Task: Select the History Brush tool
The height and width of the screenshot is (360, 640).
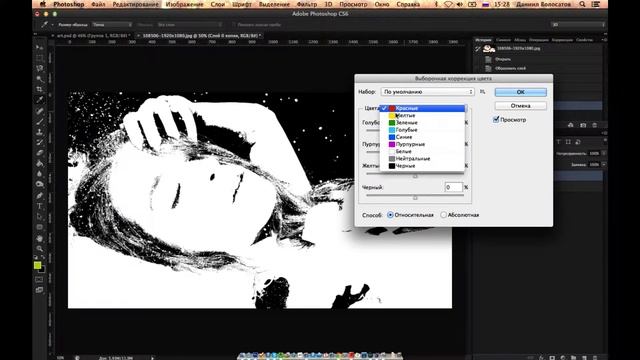Action: [40, 142]
